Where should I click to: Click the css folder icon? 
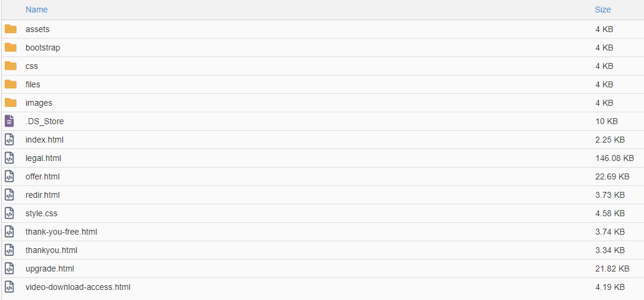[11, 66]
